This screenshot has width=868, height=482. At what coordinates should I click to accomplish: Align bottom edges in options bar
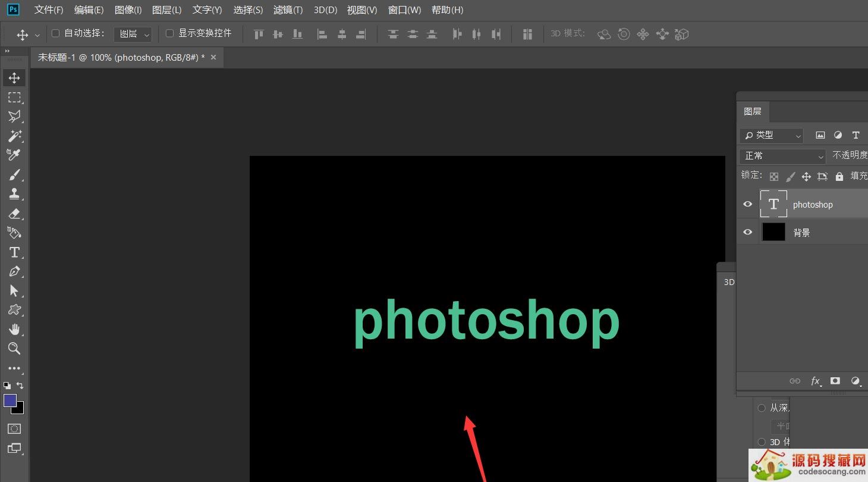297,35
